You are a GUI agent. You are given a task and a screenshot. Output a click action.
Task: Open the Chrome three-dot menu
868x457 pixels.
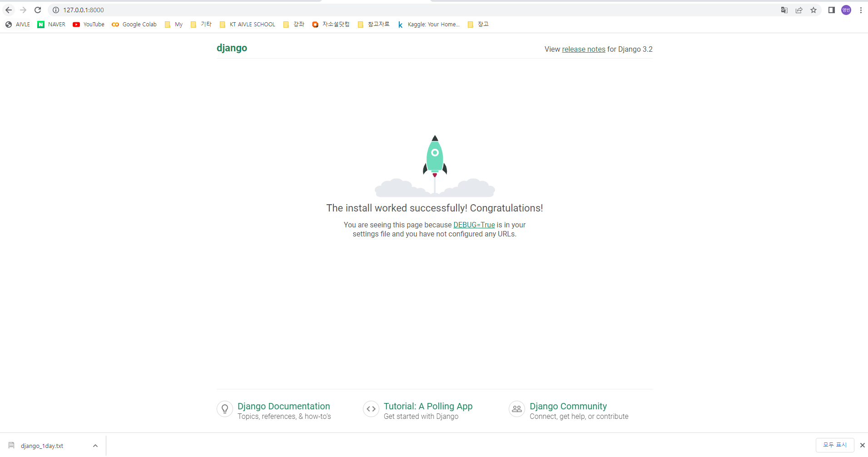tap(861, 10)
